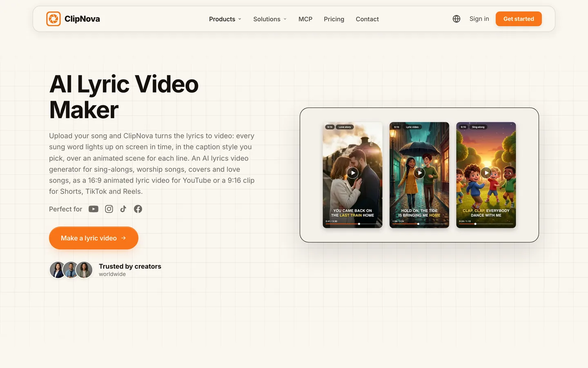Image resolution: width=588 pixels, height=368 pixels.
Task: Open the MCP nav item
Action: pos(305,19)
